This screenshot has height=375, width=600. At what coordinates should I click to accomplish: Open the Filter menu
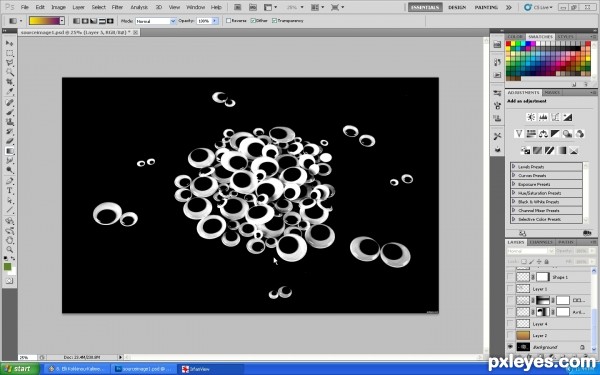[x=117, y=7]
